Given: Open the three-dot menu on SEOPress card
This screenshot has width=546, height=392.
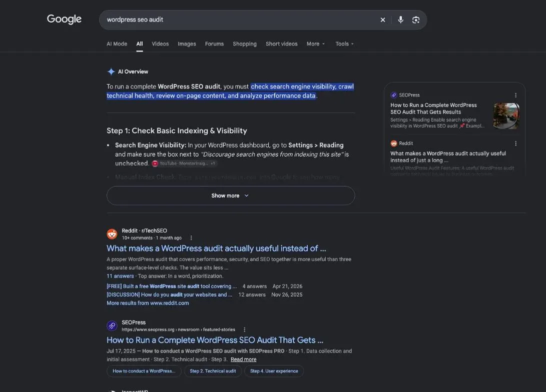Looking at the screenshot, I should pyautogui.click(x=515, y=95).
